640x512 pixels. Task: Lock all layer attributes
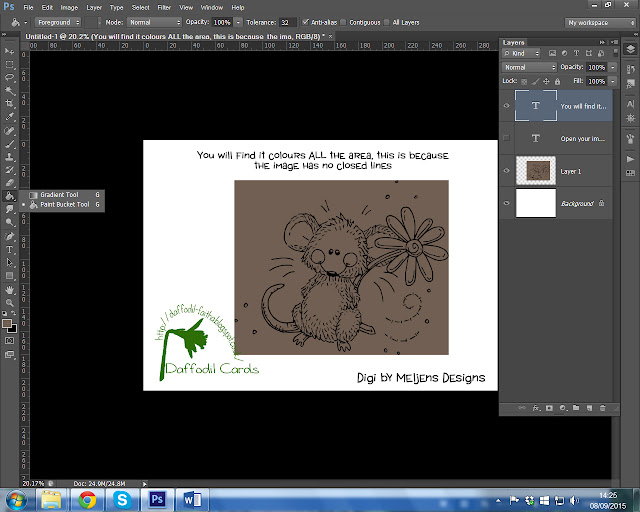click(x=558, y=81)
